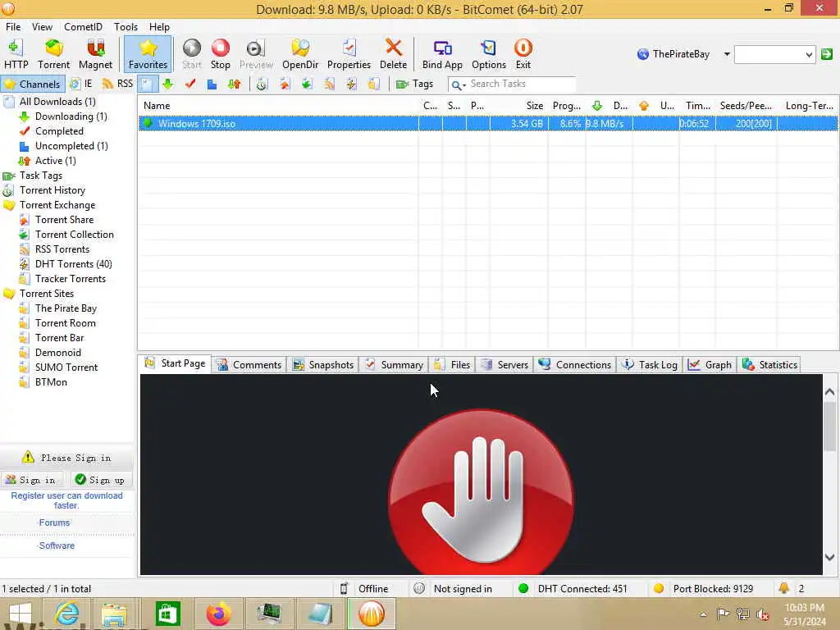This screenshot has width=840, height=630.
Task: Click the Torrent Share icon in toolbar
Action: [x=284, y=84]
